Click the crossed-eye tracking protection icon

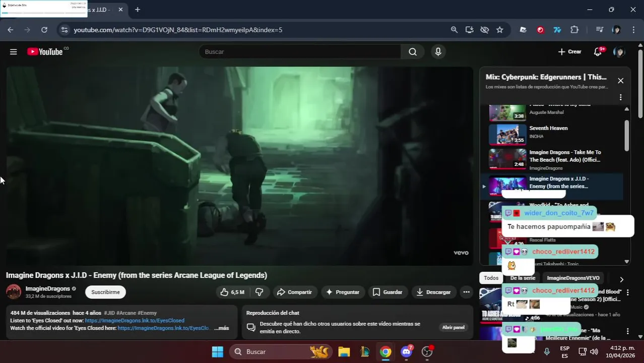[x=484, y=30]
